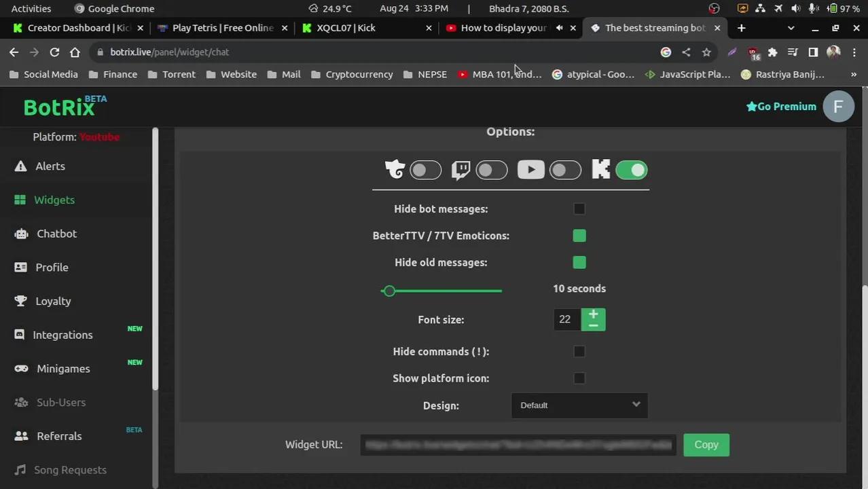Image resolution: width=868 pixels, height=489 pixels.
Task: Enable the YouTube chat toggle
Action: (x=565, y=170)
